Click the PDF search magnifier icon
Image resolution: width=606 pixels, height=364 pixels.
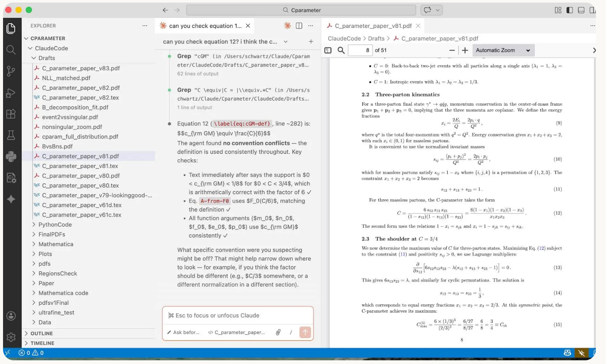341,50
